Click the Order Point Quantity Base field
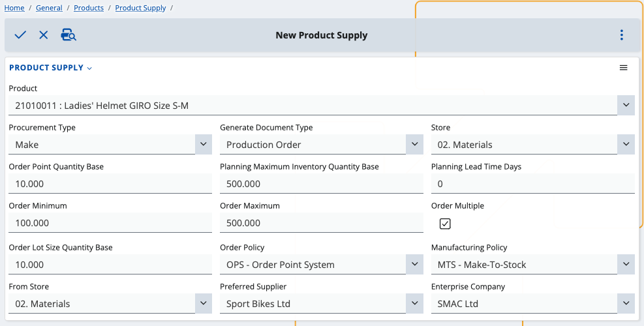Screen dimensions: 644x326 click(x=110, y=184)
